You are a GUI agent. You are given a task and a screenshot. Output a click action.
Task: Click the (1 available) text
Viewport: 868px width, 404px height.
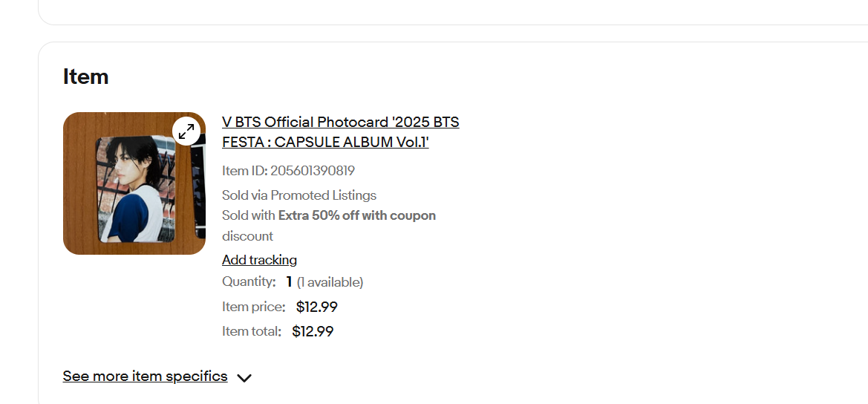330,282
